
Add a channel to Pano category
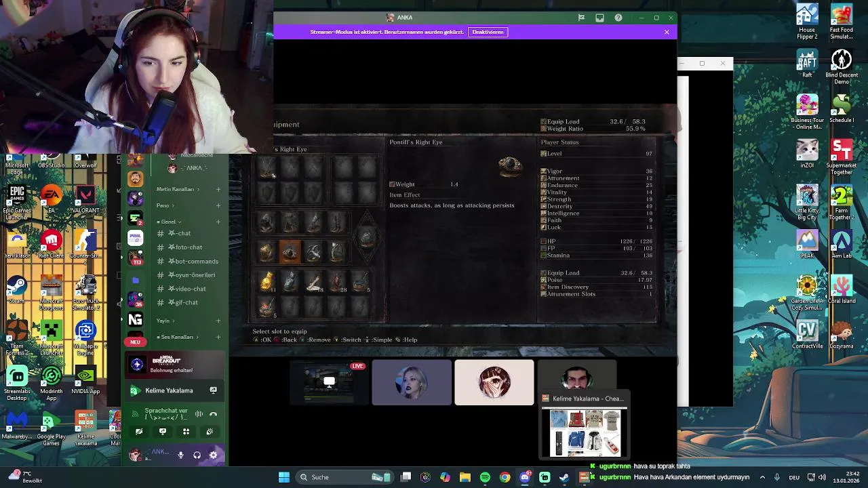click(x=218, y=205)
